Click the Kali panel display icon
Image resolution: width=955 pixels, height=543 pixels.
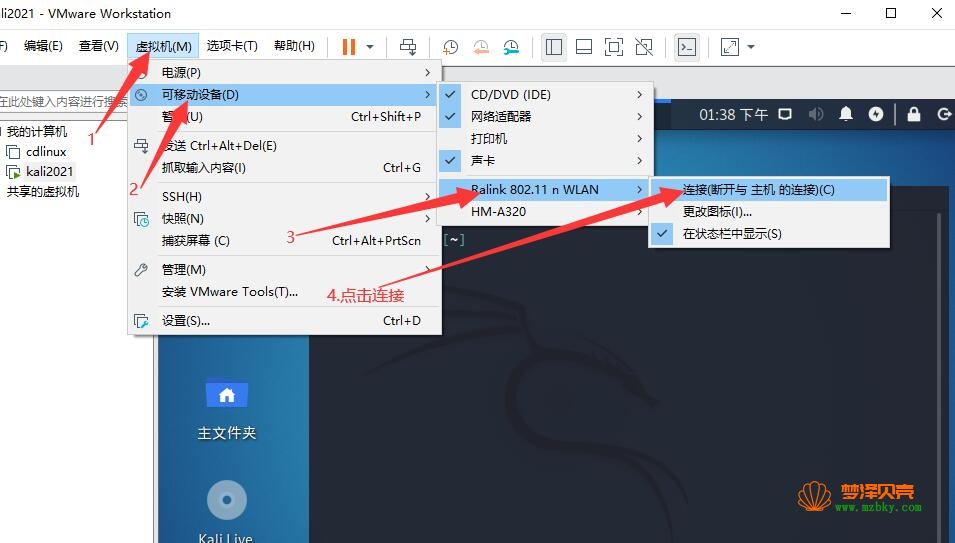(x=785, y=114)
